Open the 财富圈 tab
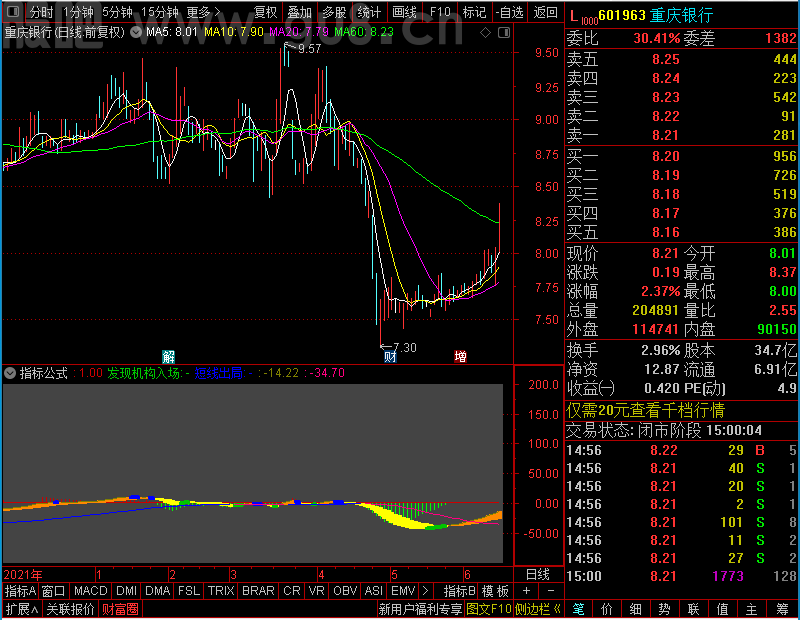The image size is (800, 620). (120, 609)
